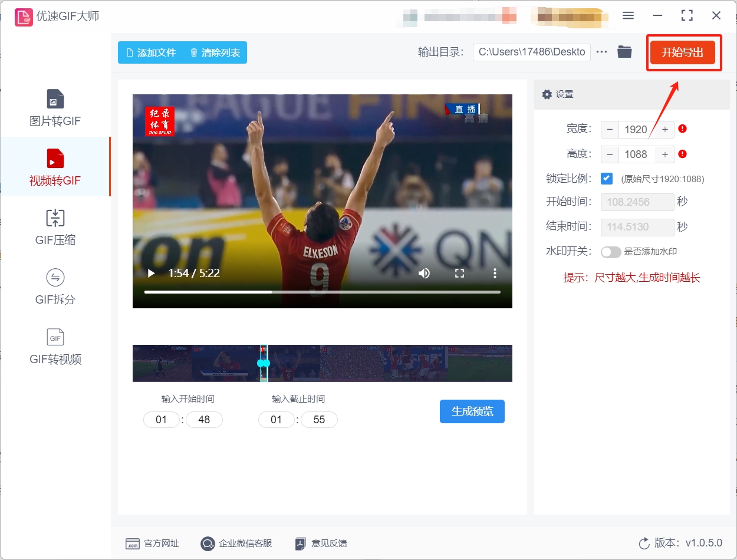This screenshot has height=560, width=737.
Task: Enter fullscreen on the video player
Action: 459,273
